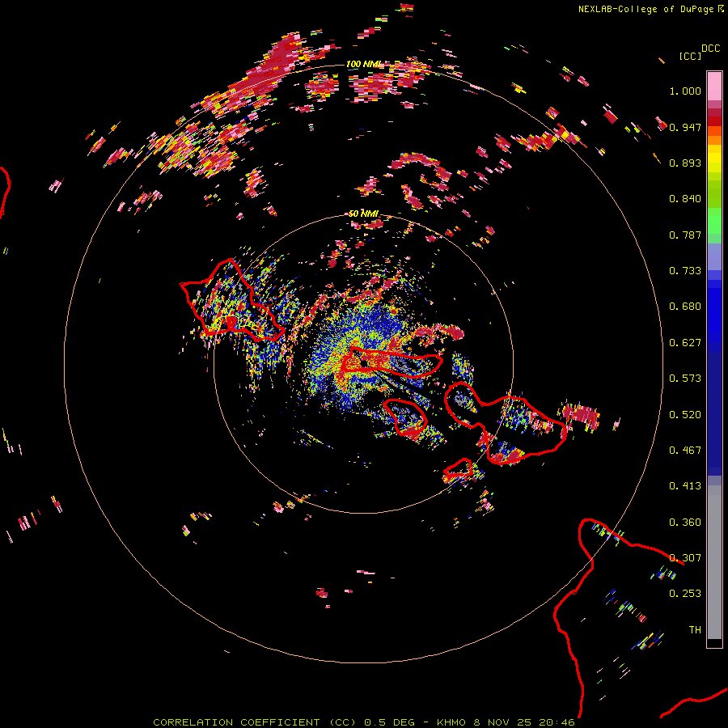This screenshot has height=728, width=728.
Task: Click the gray lower section of color bar
Action: 714,562
